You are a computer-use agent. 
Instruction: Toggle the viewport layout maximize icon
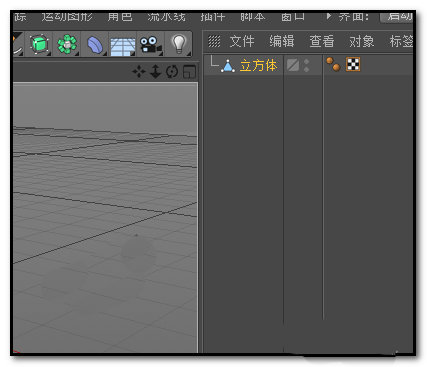coord(189,72)
